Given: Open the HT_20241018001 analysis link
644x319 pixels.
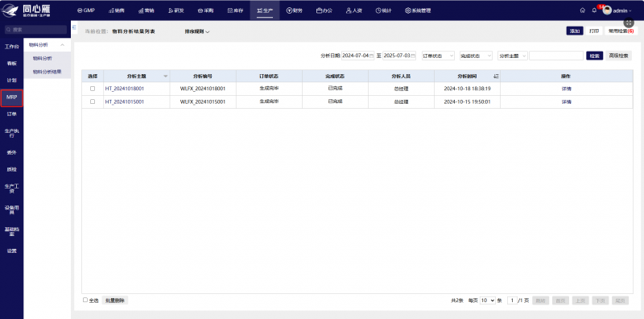Looking at the screenshot, I should click(x=125, y=89).
